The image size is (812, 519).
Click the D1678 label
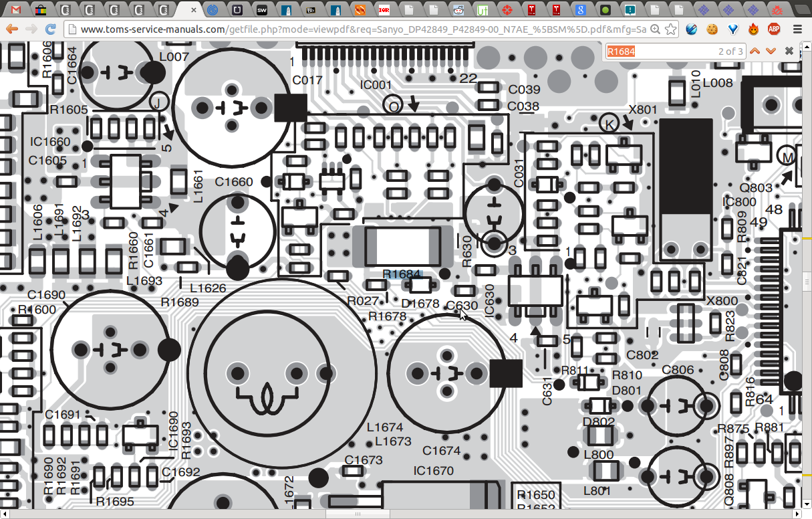point(420,304)
